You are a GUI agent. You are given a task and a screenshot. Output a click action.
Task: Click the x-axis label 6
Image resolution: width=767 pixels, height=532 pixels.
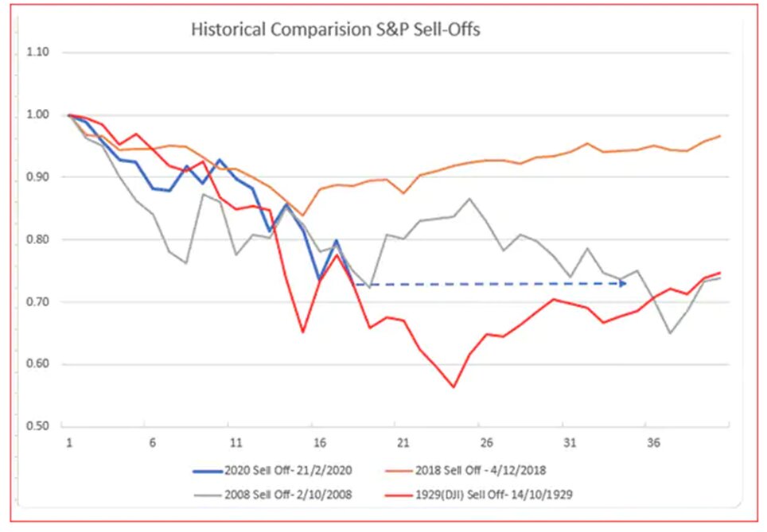coord(153,443)
